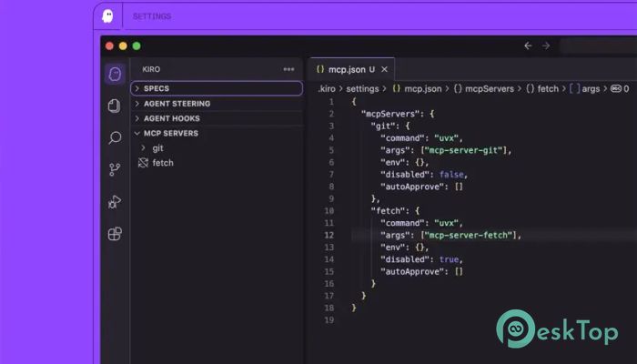The image size is (637, 364).
Task: Click the "mcp-server-fetch" string in editor
Action: pyautogui.click(x=469, y=235)
